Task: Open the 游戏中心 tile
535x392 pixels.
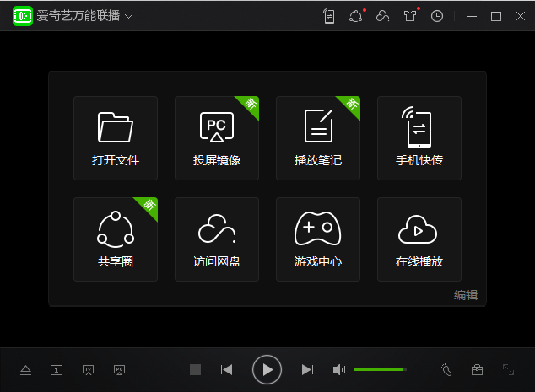Action: click(x=318, y=239)
